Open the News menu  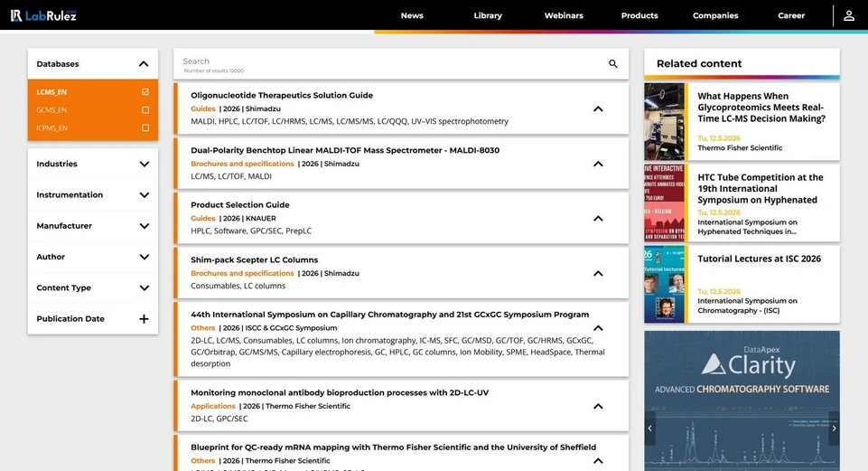tap(412, 15)
